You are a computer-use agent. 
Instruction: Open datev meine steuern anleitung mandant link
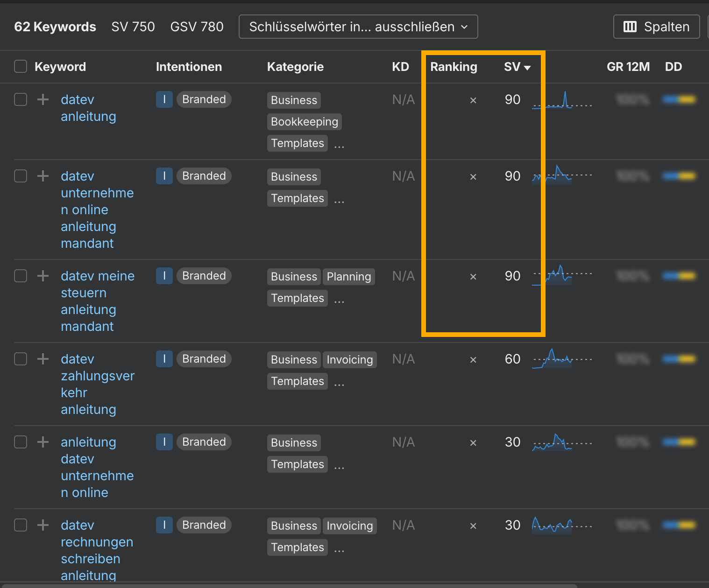click(x=98, y=301)
